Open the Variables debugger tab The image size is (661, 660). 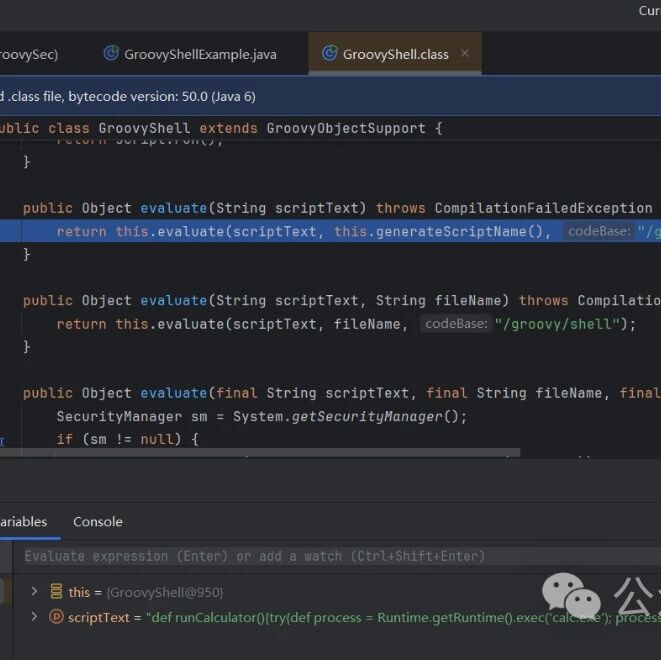tap(24, 522)
